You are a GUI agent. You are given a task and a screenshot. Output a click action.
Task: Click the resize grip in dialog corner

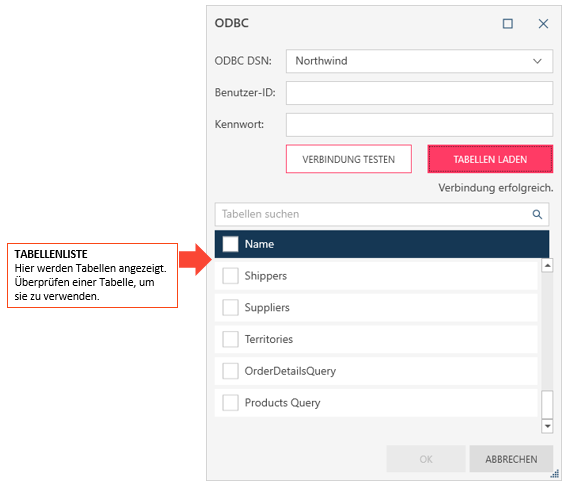coord(555,474)
